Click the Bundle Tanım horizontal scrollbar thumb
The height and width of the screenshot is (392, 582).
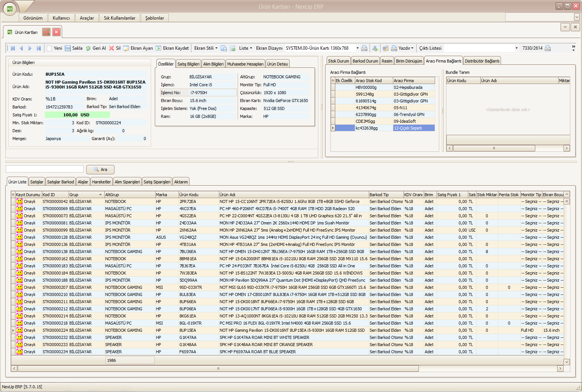[494, 148]
